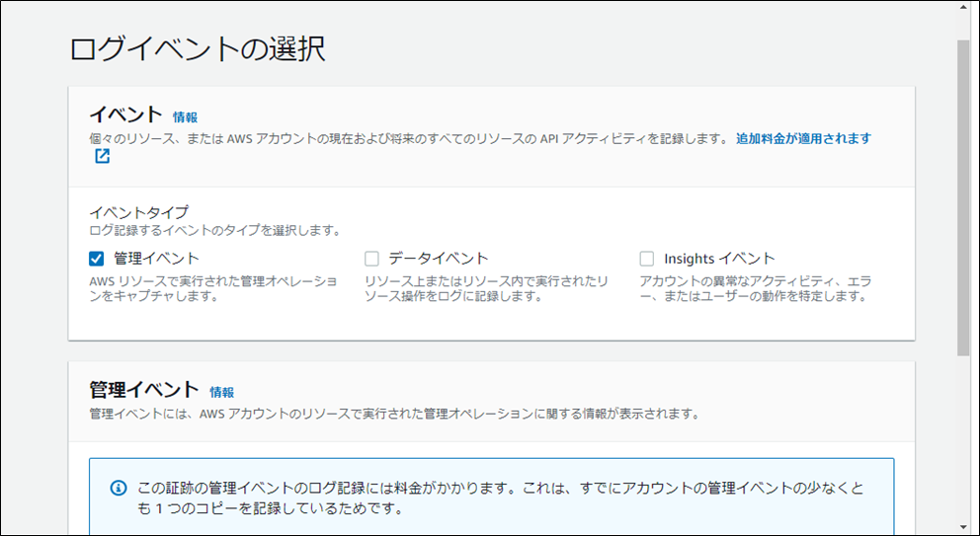The image size is (980, 536).
Task: Enable the データイベント checkbox
Action: (x=372, y=259)
